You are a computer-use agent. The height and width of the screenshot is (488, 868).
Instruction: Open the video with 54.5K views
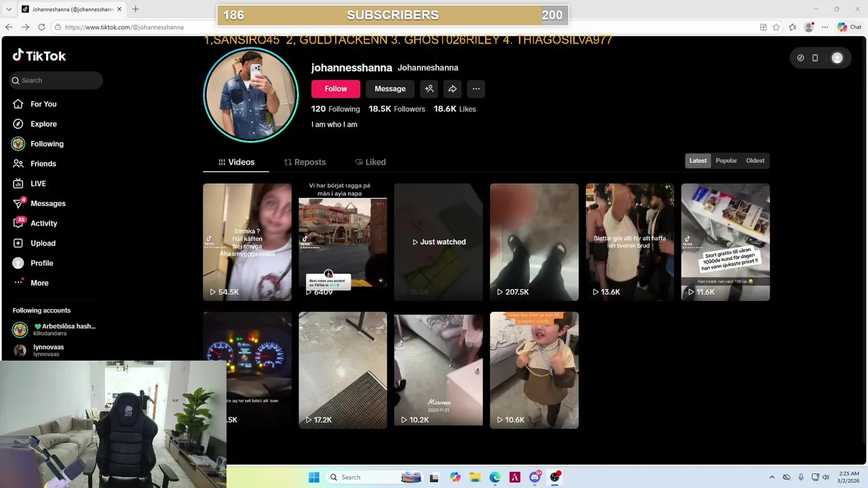(247, 242)
